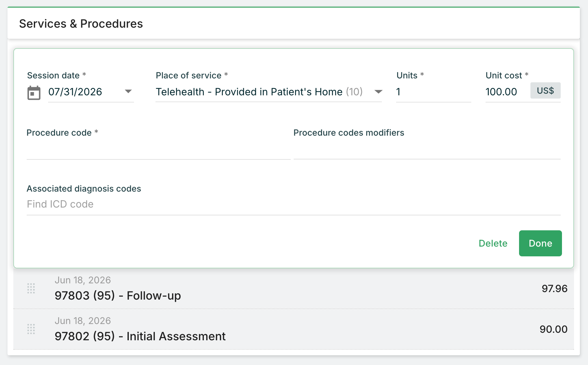Click the Done button
This screenshot has height=365, width=588.
pos(540,243)
